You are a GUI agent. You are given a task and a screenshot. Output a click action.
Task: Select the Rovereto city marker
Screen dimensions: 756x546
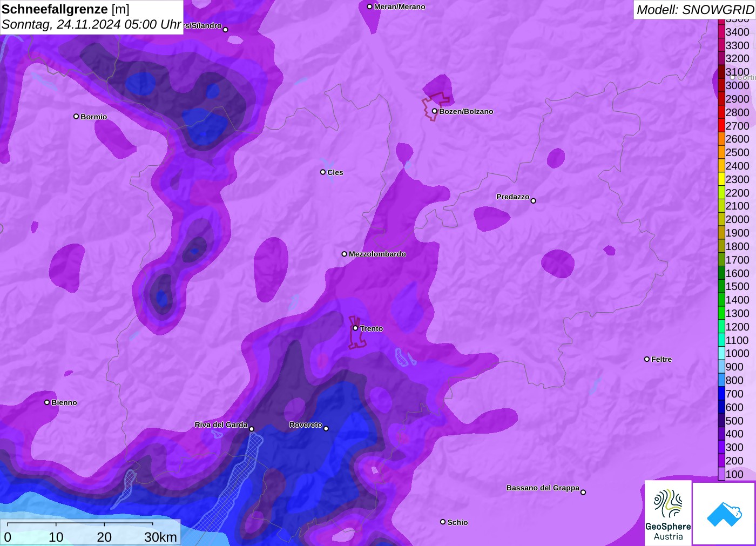(x=326, y=428)
